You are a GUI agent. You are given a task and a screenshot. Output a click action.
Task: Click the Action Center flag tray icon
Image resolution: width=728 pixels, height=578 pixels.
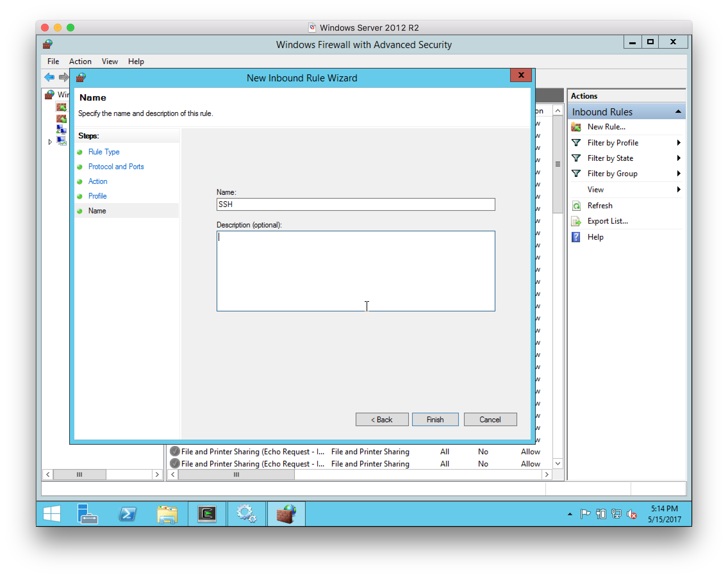click(x=585, y=514)
